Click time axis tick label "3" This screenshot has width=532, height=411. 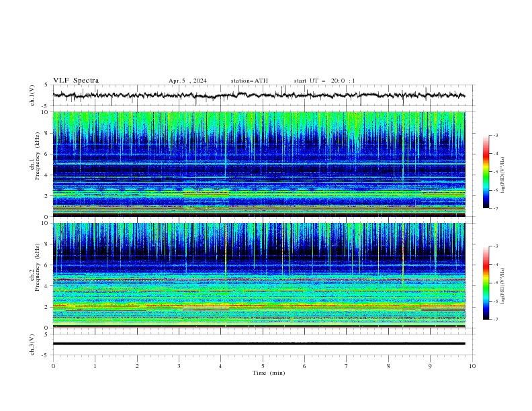point(179,366)
